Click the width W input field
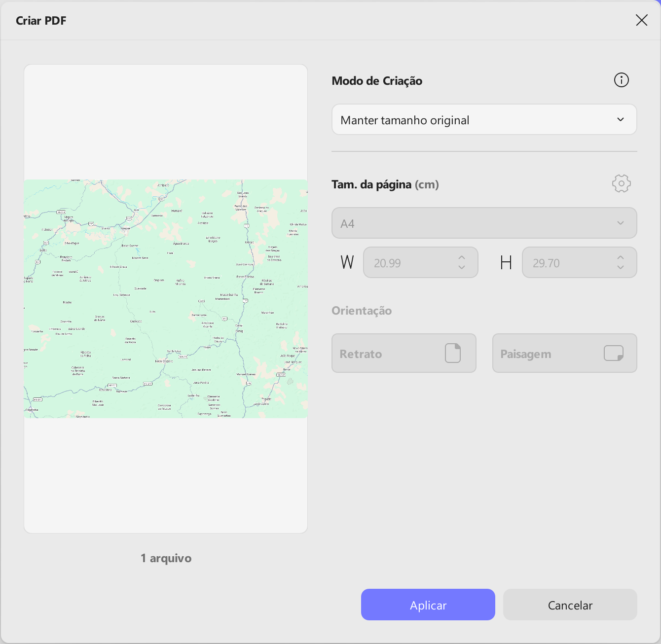This screenshot has width=661, height=644. [420, 262]
